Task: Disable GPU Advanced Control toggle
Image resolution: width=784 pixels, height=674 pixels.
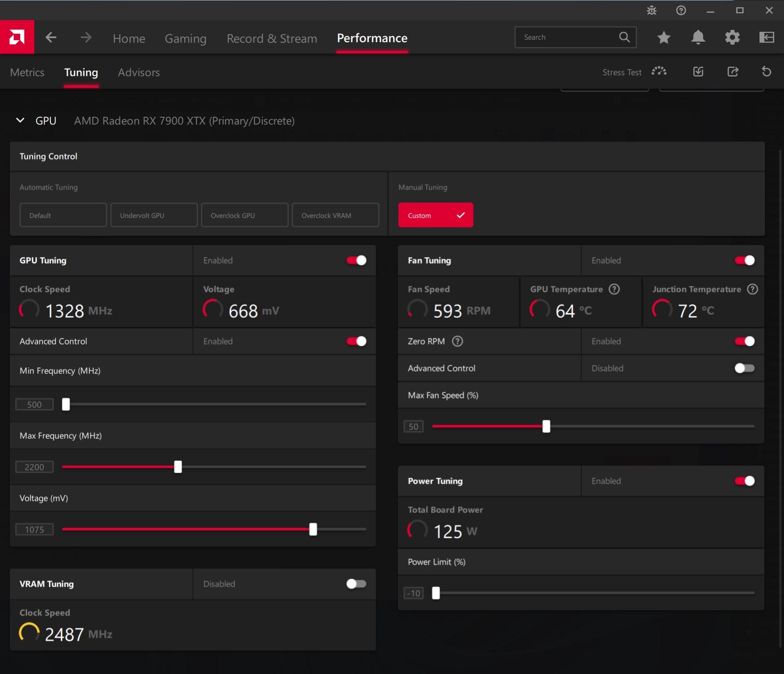Action: pos(356,341)
